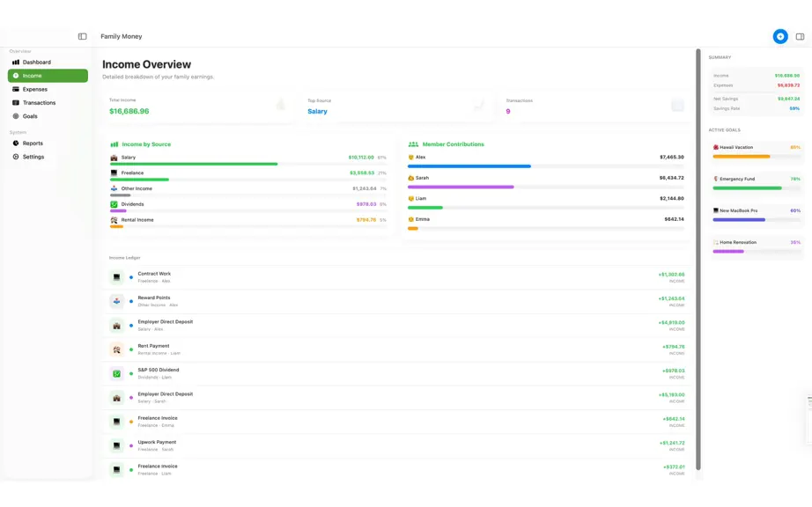Viewport: 812px width, 507px height.
Task: Click the Reward Points ledger icon
Action: [x=116, y=301]
